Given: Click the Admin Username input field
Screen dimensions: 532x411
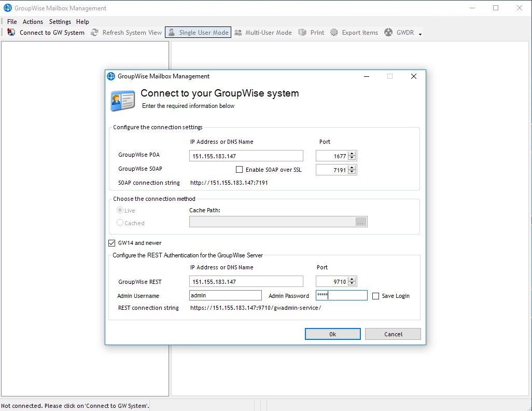Looking at the screenshot, I should pyautogui.click(x=226, y=295).
